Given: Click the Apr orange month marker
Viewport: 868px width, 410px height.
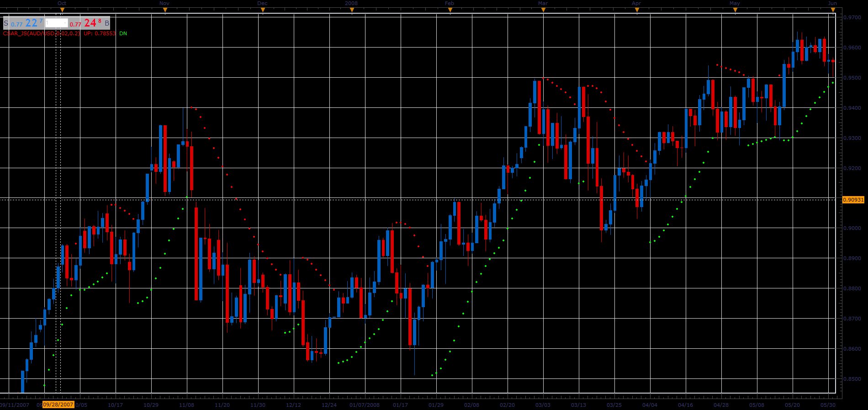Looking at the screenshot, I should point(637,10).
